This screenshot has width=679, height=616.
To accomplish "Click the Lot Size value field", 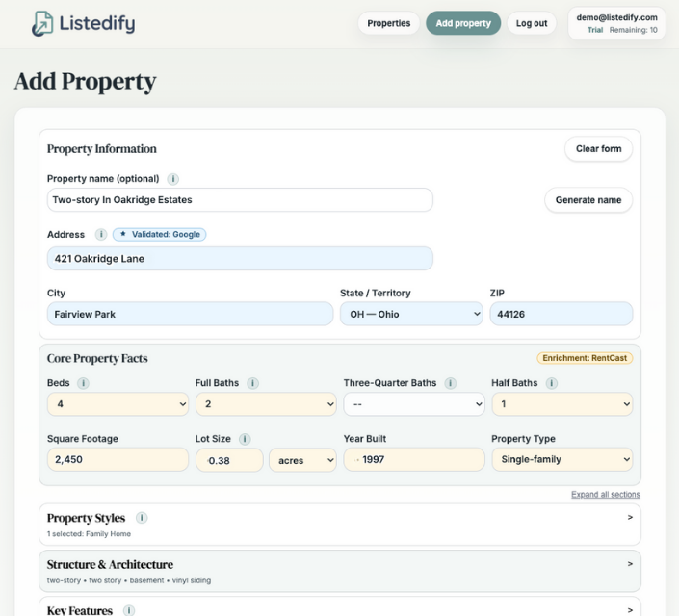I will [229, 460].
